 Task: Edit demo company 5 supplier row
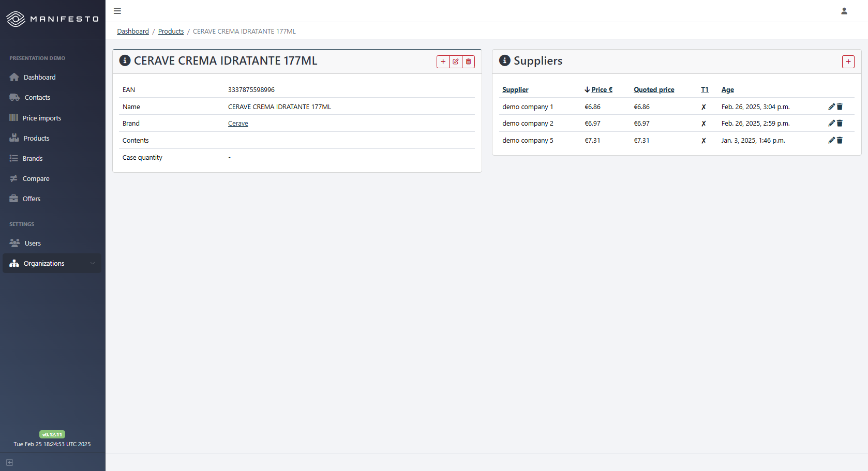(x=831, y=140)
